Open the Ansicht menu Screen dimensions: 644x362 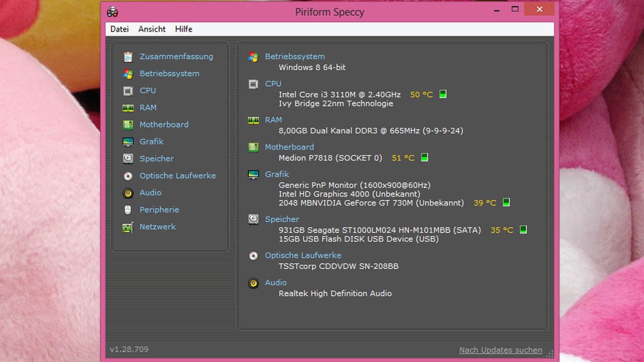click(152, 29)
